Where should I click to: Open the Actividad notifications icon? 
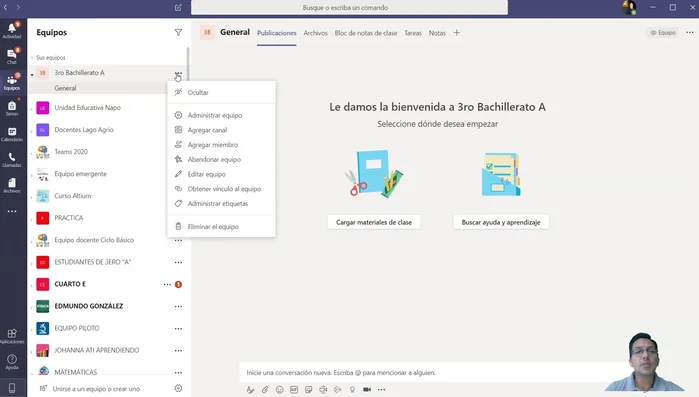point(12,30)
